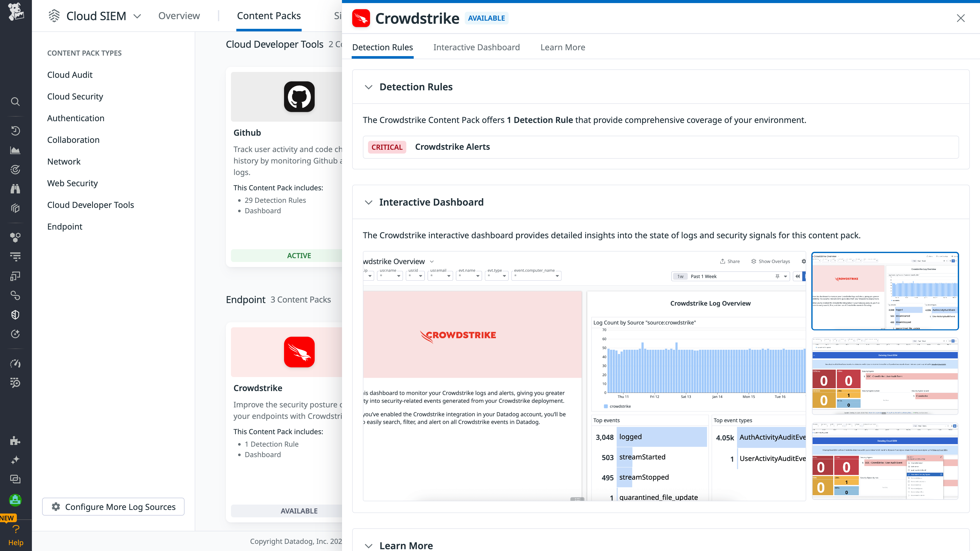Click the Crowdstrike logo in the panel header
The width and height of the screenshot is (980, 551).
tap(361, 18)
